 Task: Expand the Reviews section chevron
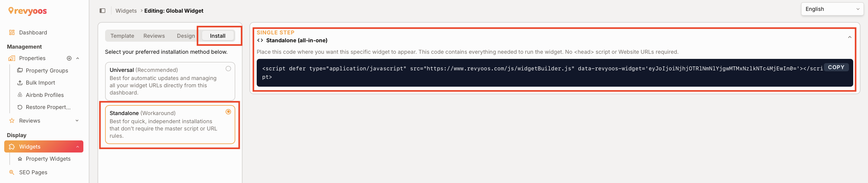(x=77, y=121)
